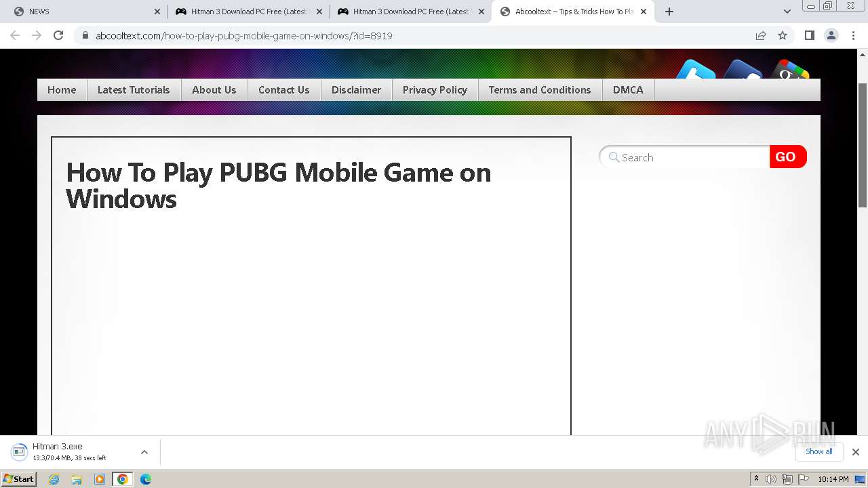Open the DMCA page

[628, 89]
